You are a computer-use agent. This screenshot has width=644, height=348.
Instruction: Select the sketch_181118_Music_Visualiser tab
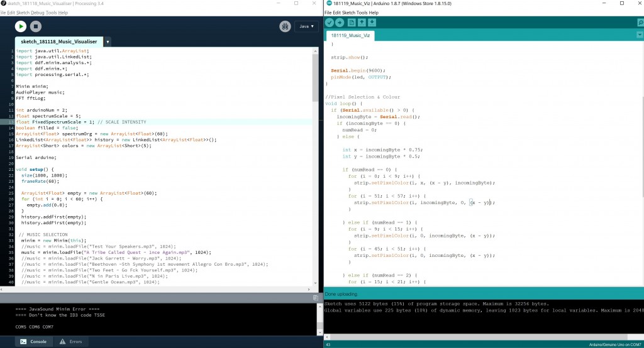coord(58,42)
